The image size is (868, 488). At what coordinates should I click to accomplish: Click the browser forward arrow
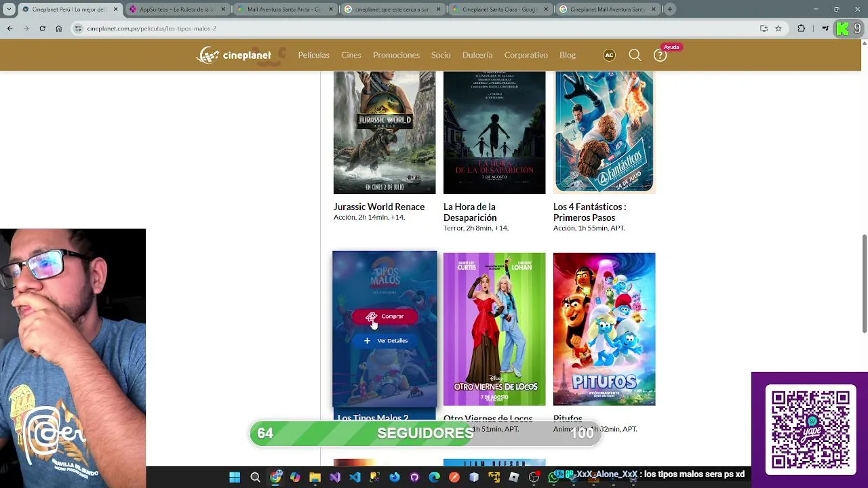coord(26,28)
